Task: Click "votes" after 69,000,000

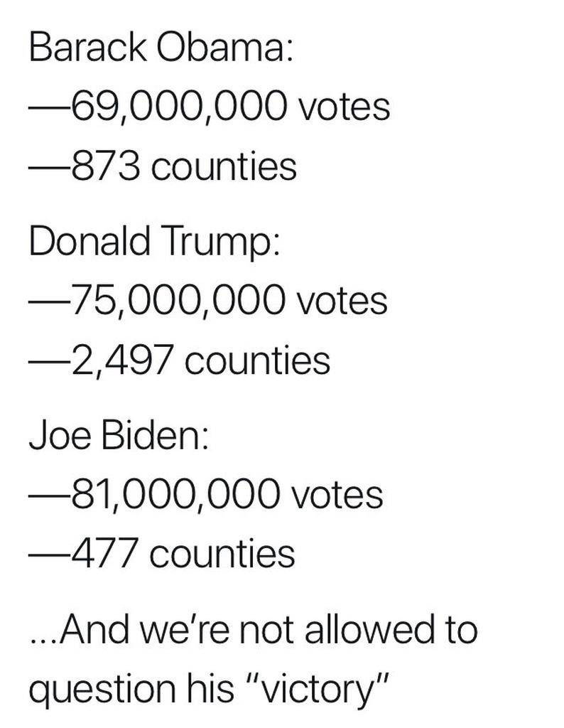Action: pos(345,107)
